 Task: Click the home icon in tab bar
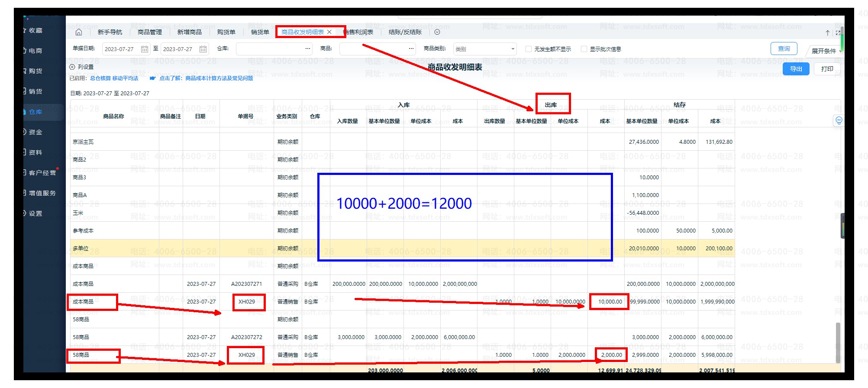(78, 32)
